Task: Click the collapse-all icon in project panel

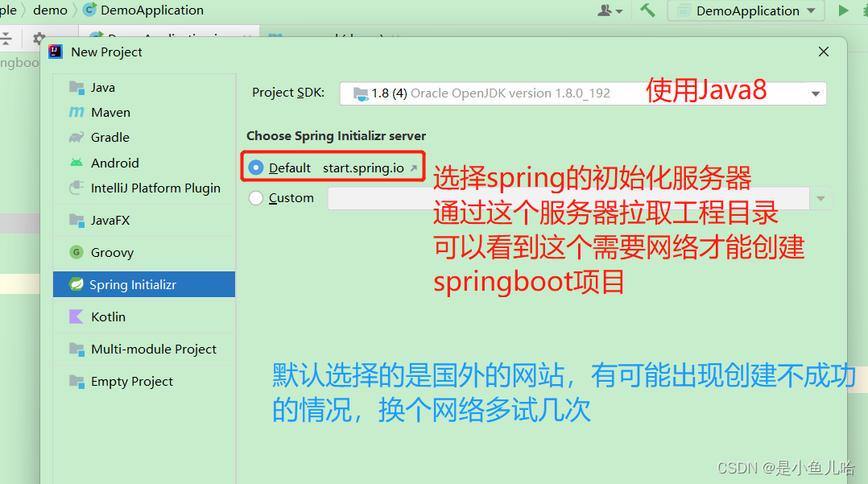Action: [6, 38]
